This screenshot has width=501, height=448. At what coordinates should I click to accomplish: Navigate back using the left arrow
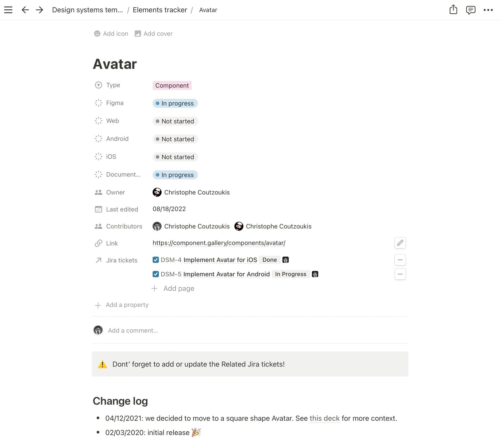(x=25, y=10)
